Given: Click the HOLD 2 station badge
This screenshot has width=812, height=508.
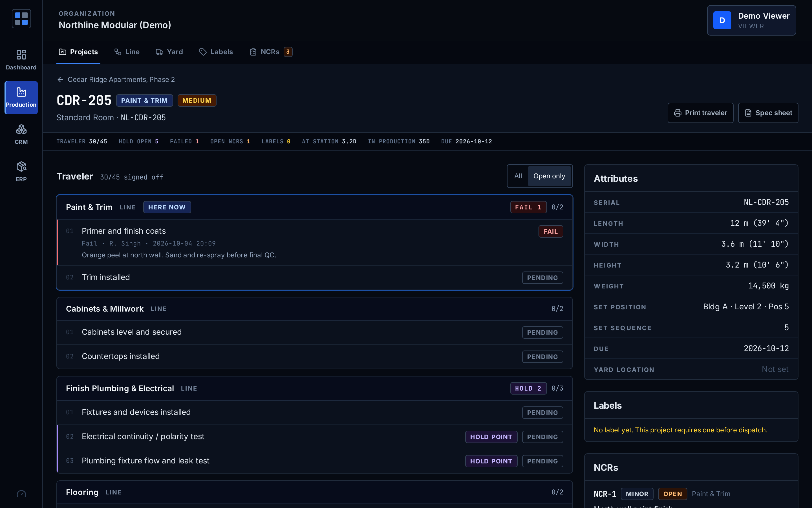Looking at the screenshot, I should click(x=528, y=388).
